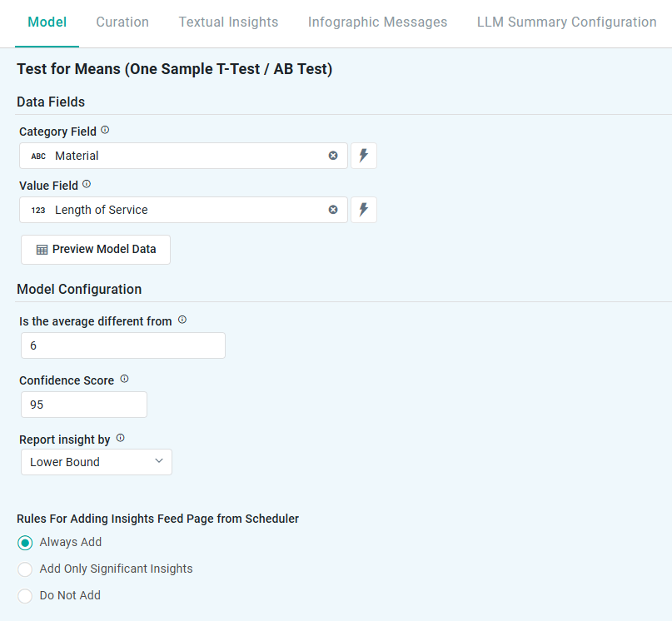Click lightning bolt button beside Length of Service

(x=364, y=210)
